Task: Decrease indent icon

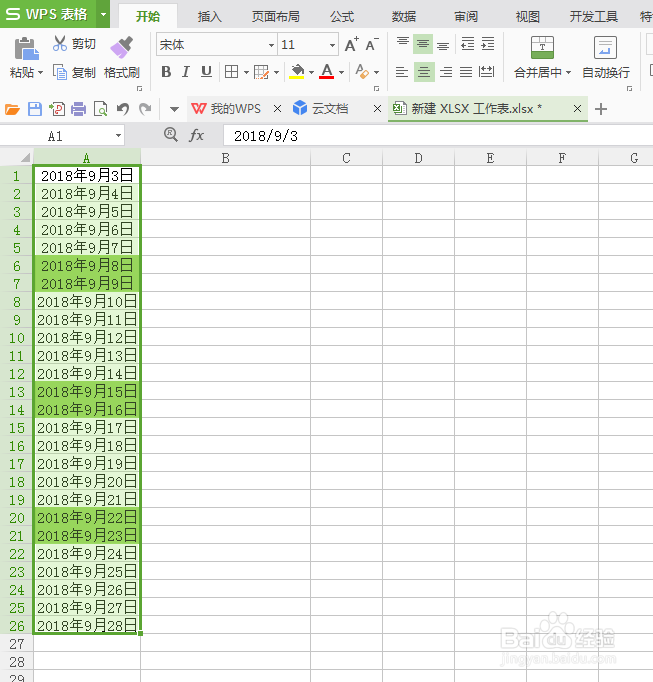Action: click(468, 44)
